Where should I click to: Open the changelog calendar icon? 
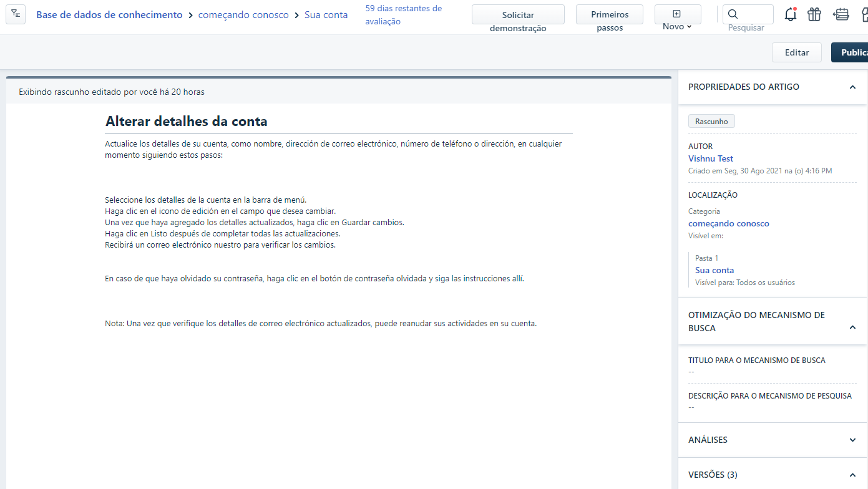pos(842,14)
